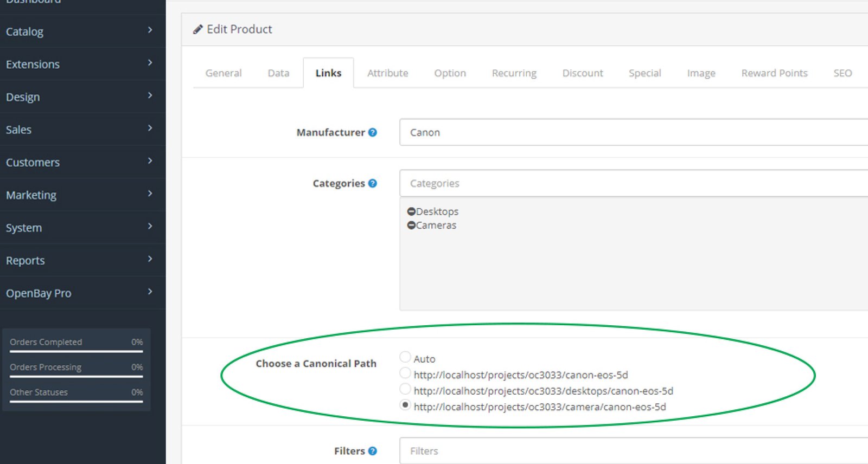Click the Edit Product pencil icon
This screenshot has width=868, height=464.
[198, 29]
